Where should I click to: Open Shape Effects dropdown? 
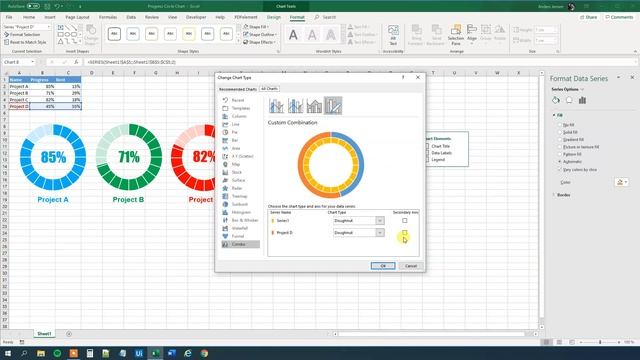260,42
